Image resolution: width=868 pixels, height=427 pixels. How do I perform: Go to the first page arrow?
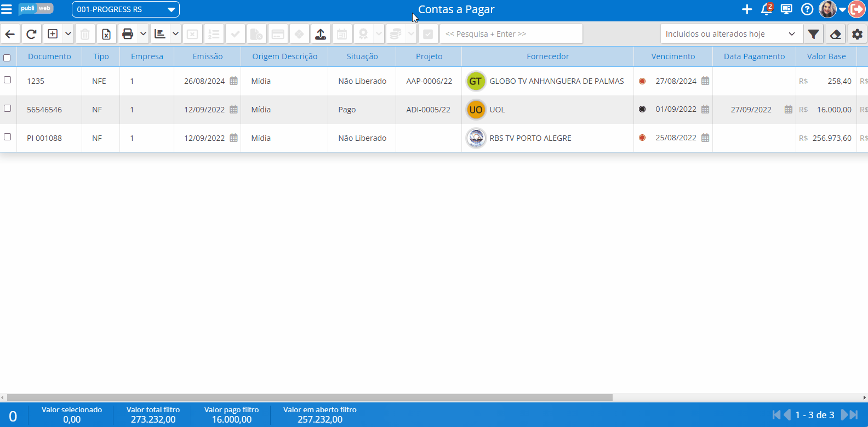coord(776,415)
